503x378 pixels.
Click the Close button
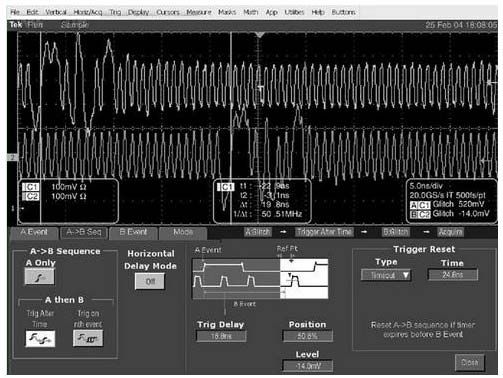469,362
